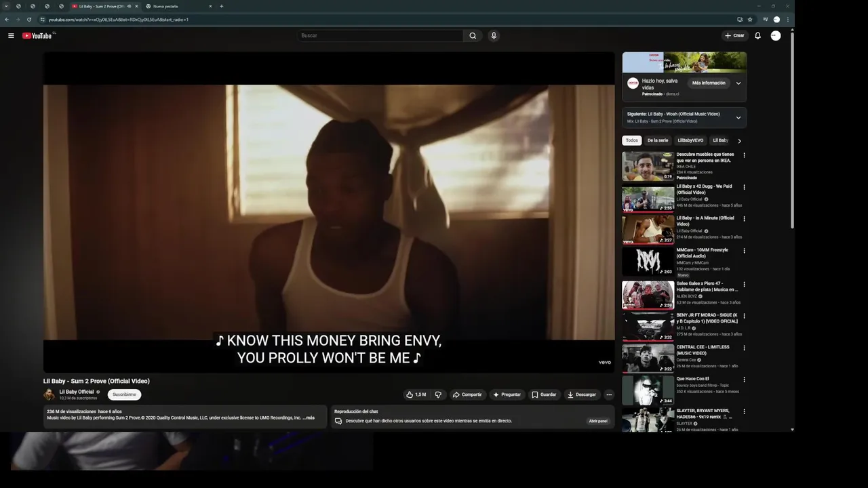Open the Chrome profile avatar
The width and height of the screenshot is (868, 488).
tap(776, 20)
